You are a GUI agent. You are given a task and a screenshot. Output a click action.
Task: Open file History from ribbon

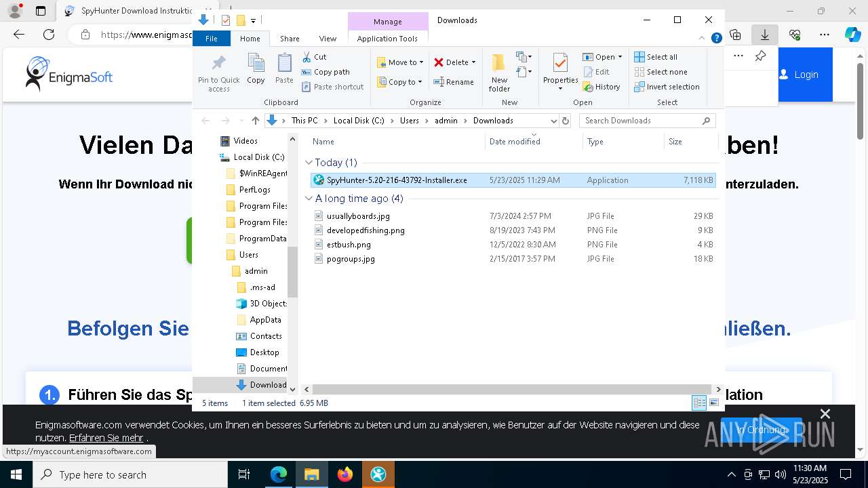pyautogui.click(x=601, y=87)
